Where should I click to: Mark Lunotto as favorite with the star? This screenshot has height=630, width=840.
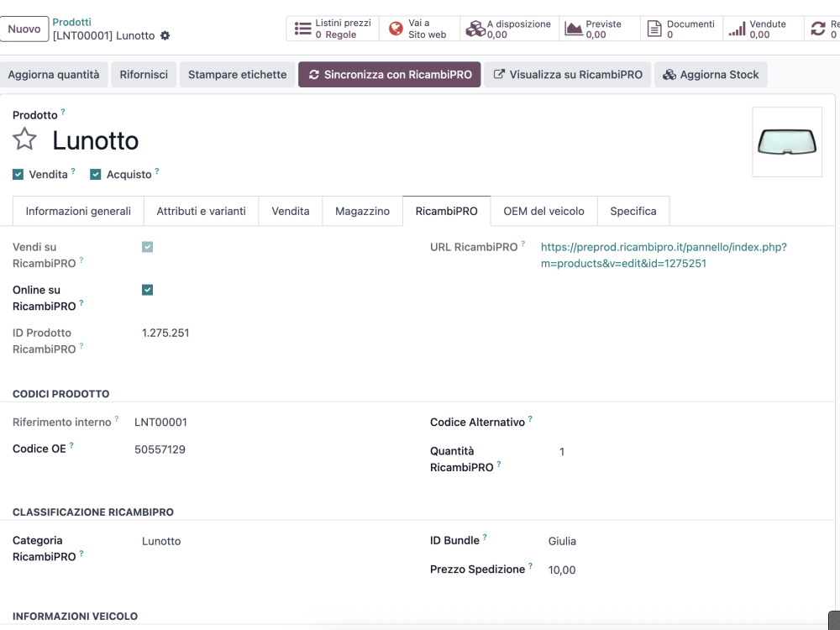pos(24,139)
